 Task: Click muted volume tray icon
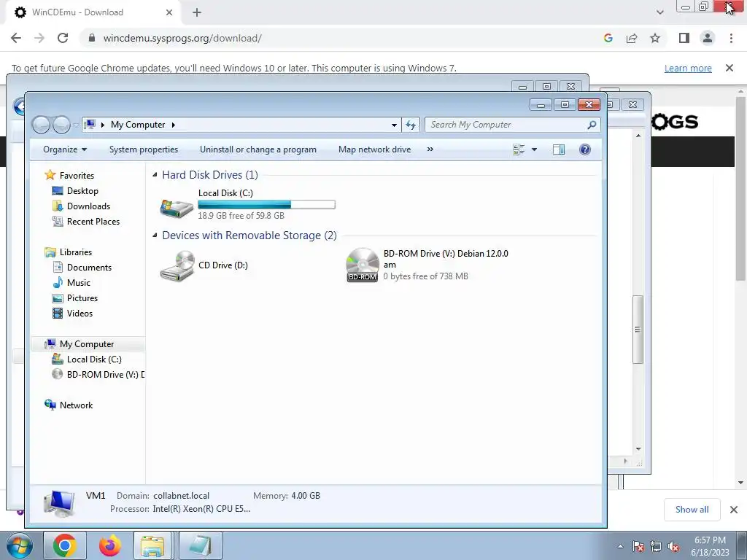click(x=673, y=547)
